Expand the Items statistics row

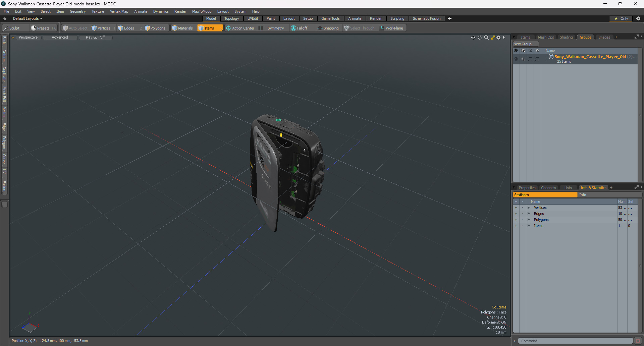pos(529,226)
